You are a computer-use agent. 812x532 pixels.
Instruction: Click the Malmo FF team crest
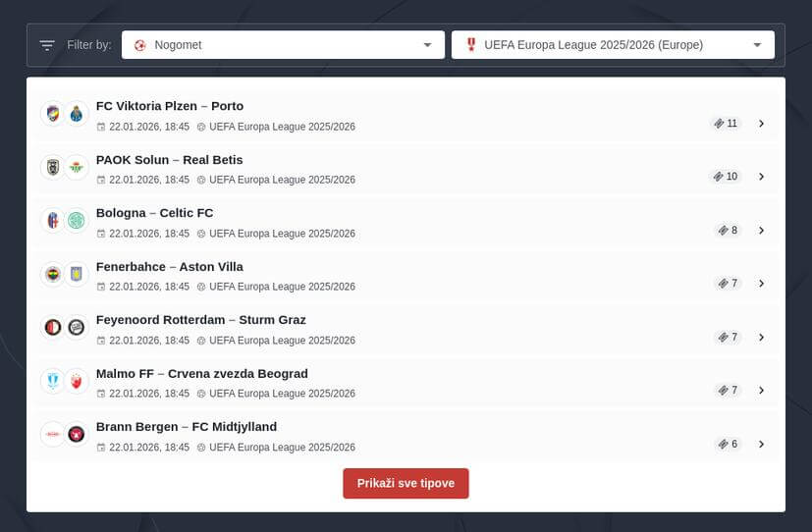53,381
